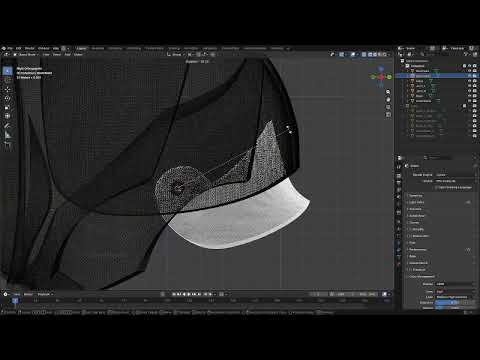Select the Cursor tool in the toolbar
This screenshot has height=360, width=480.
pos(7,80)
